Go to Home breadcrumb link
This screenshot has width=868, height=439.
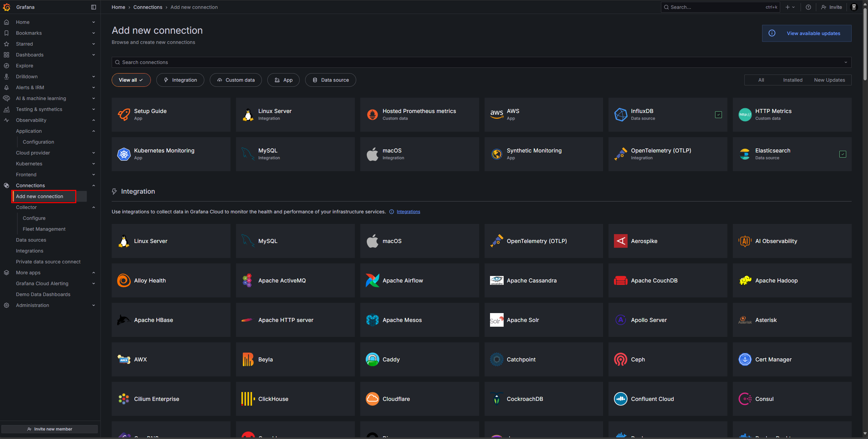coord(118,7)
